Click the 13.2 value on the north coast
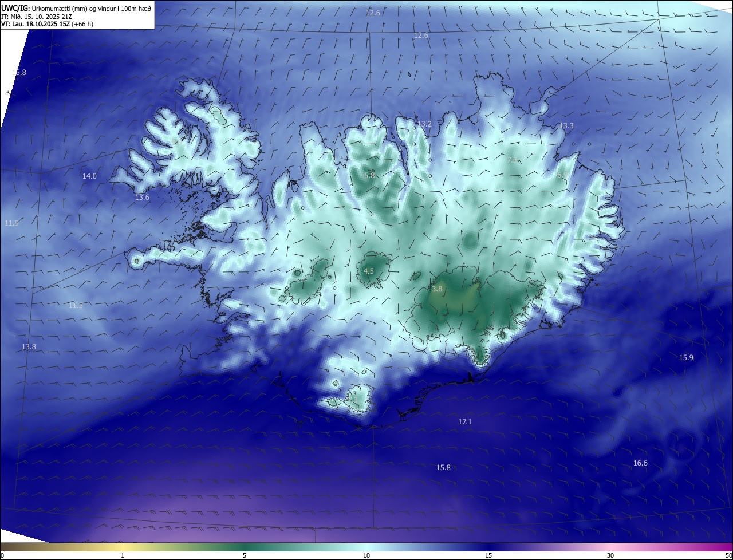 (424, 124)
